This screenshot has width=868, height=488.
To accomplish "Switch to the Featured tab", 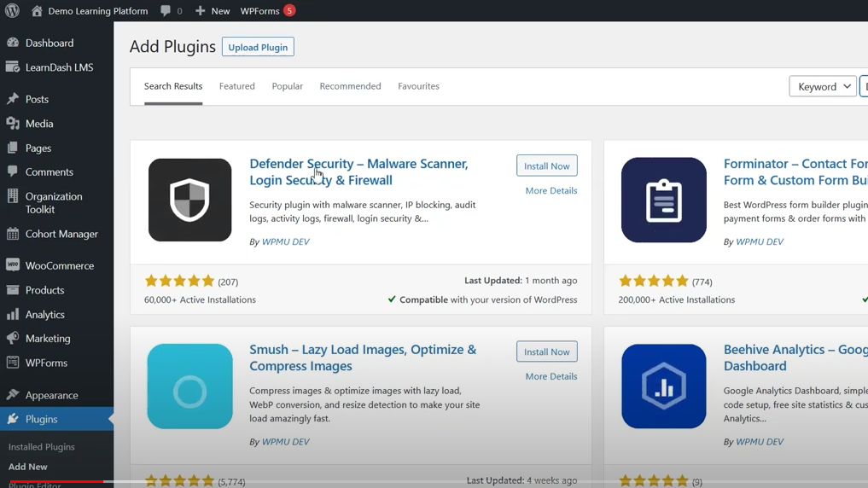I will pyautogui.click(x=237, y=86).
